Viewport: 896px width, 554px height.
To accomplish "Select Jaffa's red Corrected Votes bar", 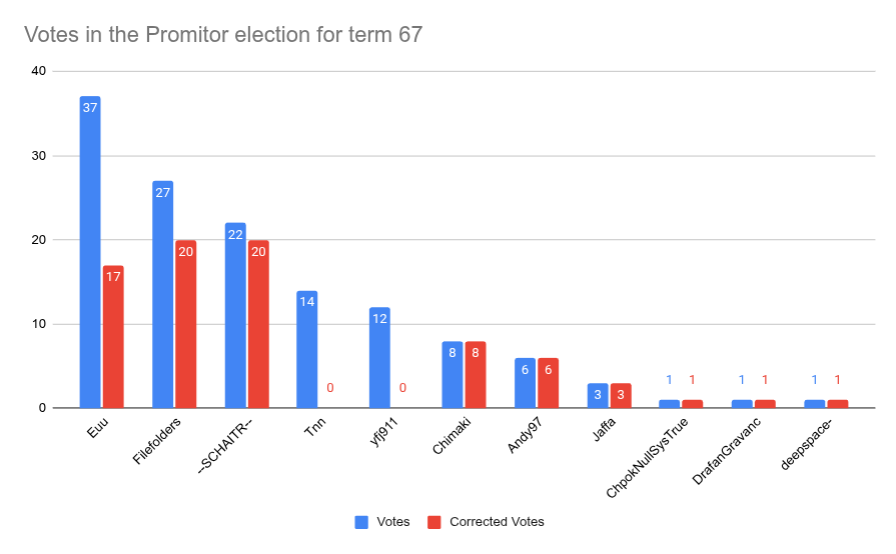I will pyautogui.click(x=620, y=395).
